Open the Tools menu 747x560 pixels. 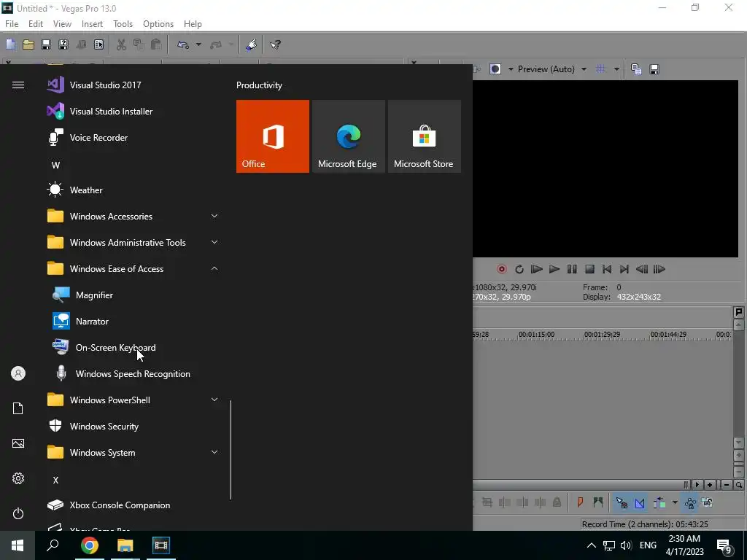[x=123, y=24]
